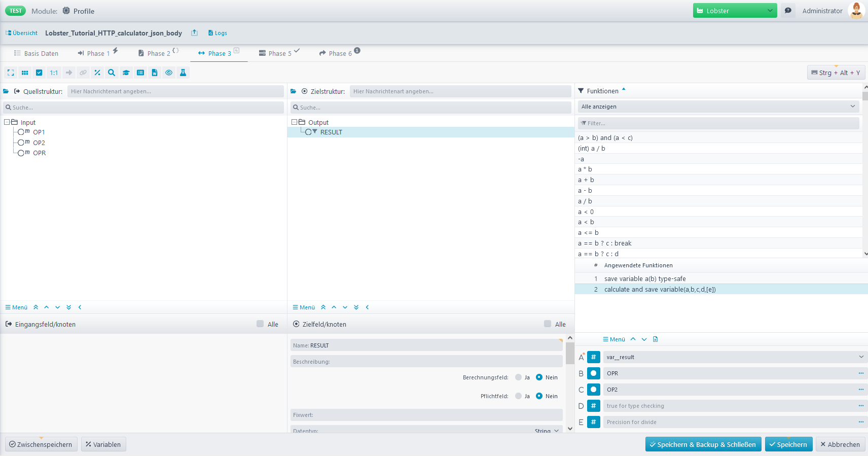Screen dimensions: 868x456
Task: Click the graduation cap icon in toolbar
Action: [126, 73]
